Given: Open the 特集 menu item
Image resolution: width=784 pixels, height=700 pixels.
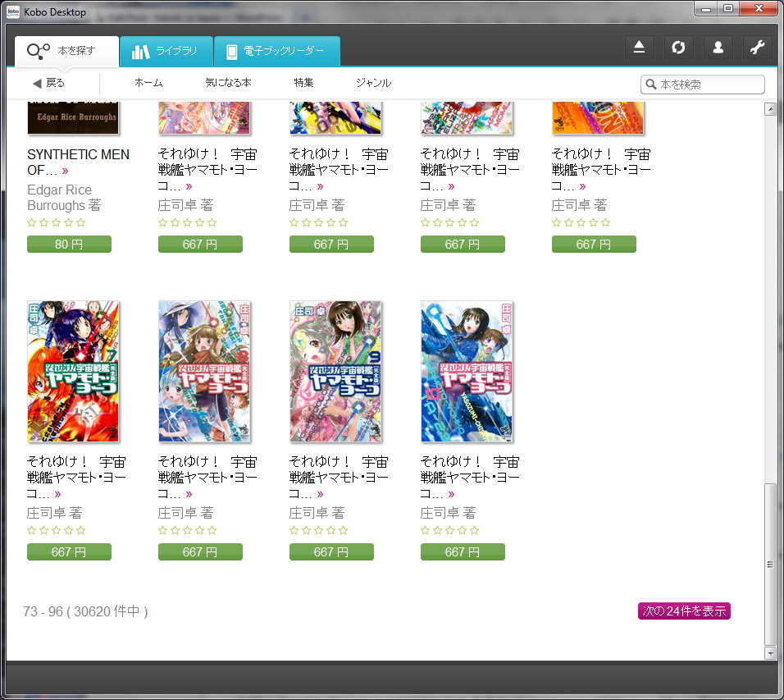Looking at the screenshot, I should coord(303,83).
